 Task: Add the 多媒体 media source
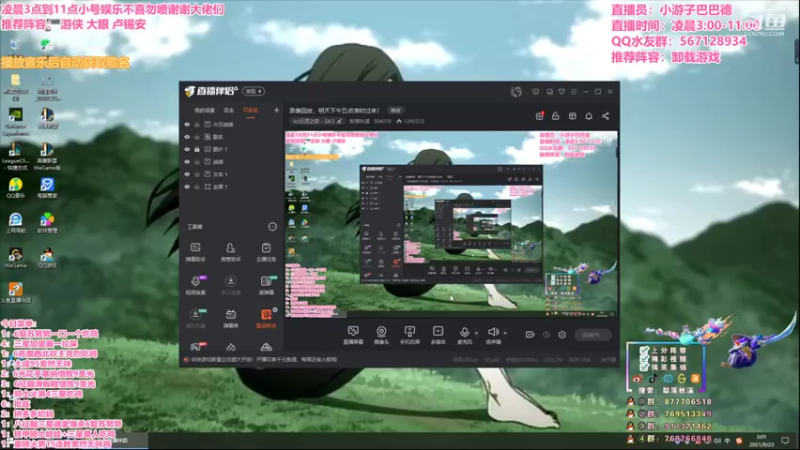(x=438, y=335)
